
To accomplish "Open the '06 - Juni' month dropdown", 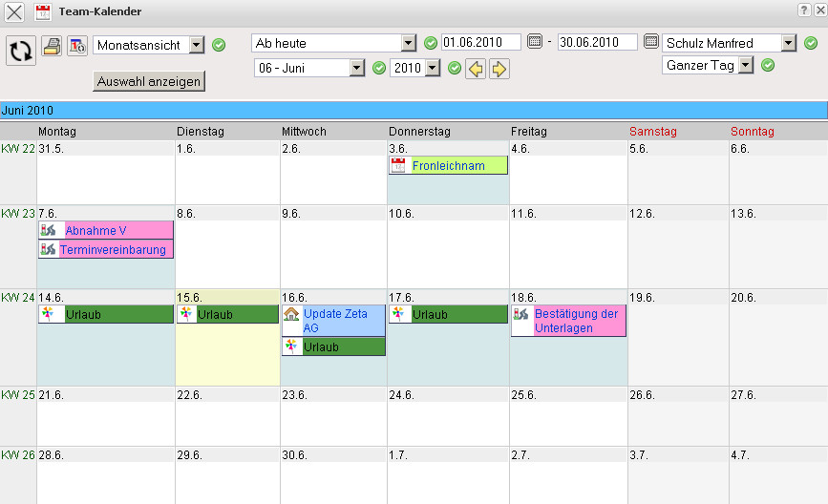I will [x=357, y=69].
